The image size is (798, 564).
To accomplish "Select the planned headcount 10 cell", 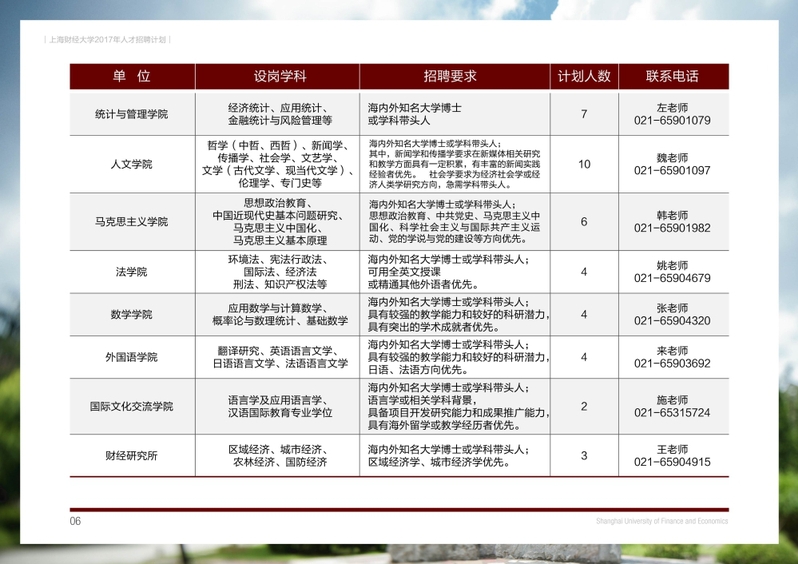I will click(x=584, y=164).
